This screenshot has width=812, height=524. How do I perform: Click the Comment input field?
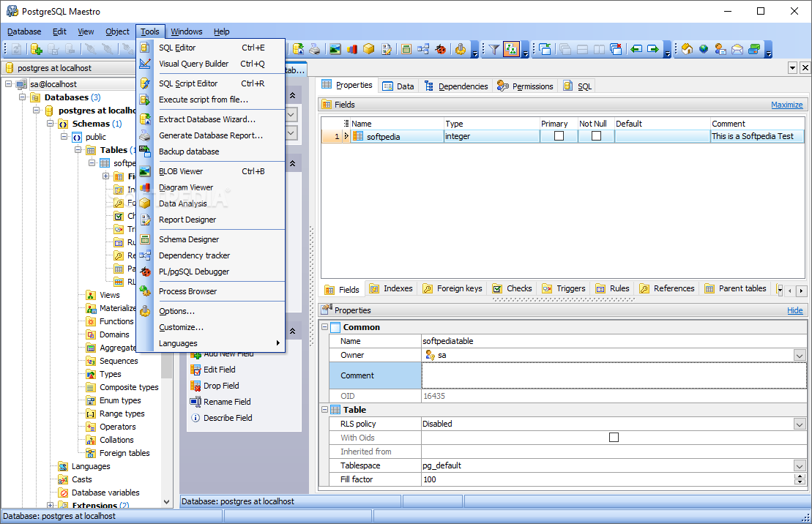point(614,375)
